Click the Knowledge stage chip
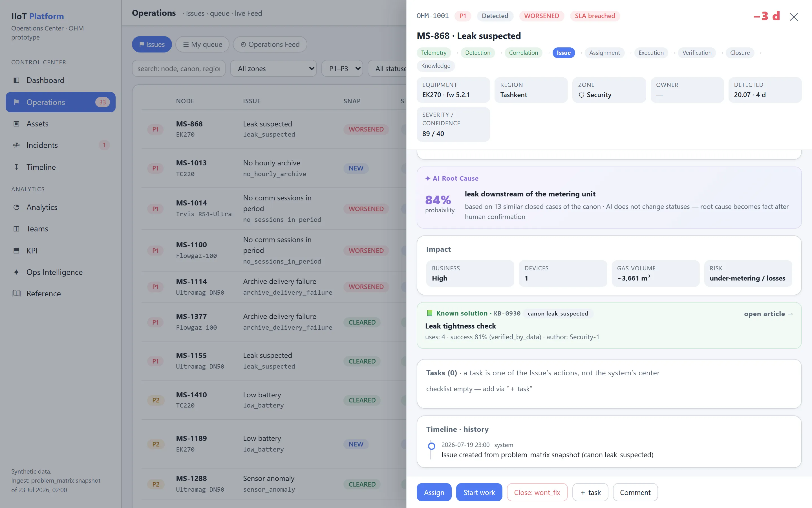The height and width of the screenshot is (508, 812). [436, 66]
